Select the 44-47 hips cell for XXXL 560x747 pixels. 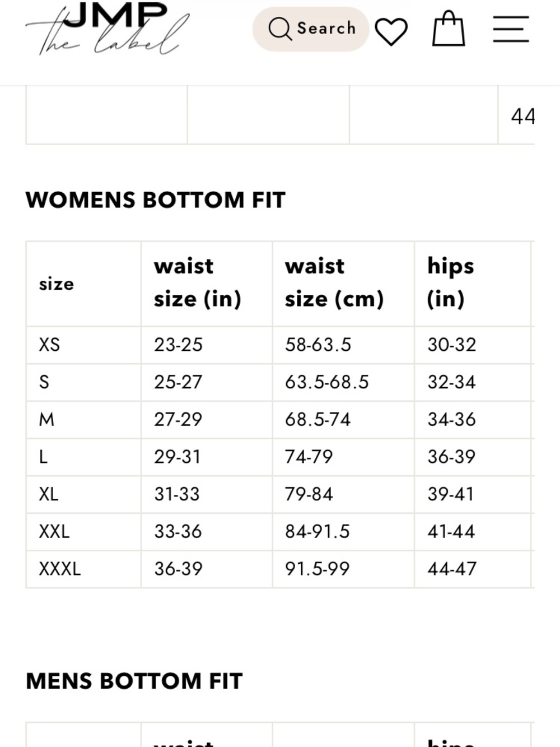(x=452, y=569)
